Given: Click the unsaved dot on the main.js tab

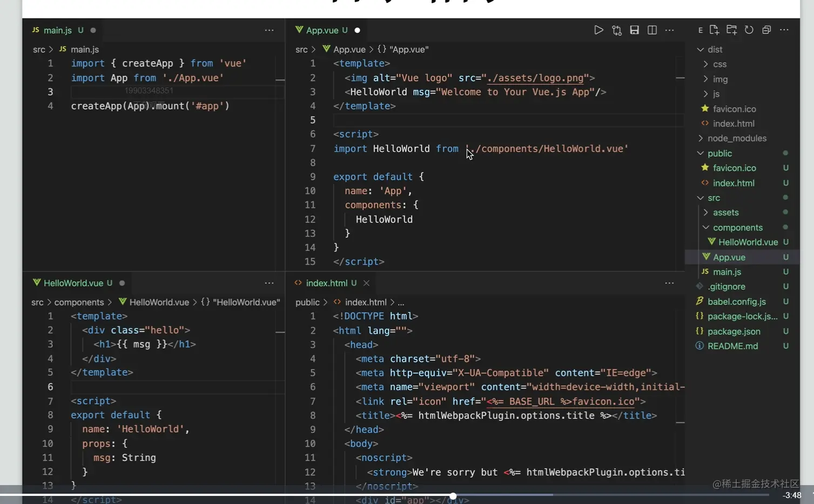Looking at the screenshot, I should pos(93,30).
